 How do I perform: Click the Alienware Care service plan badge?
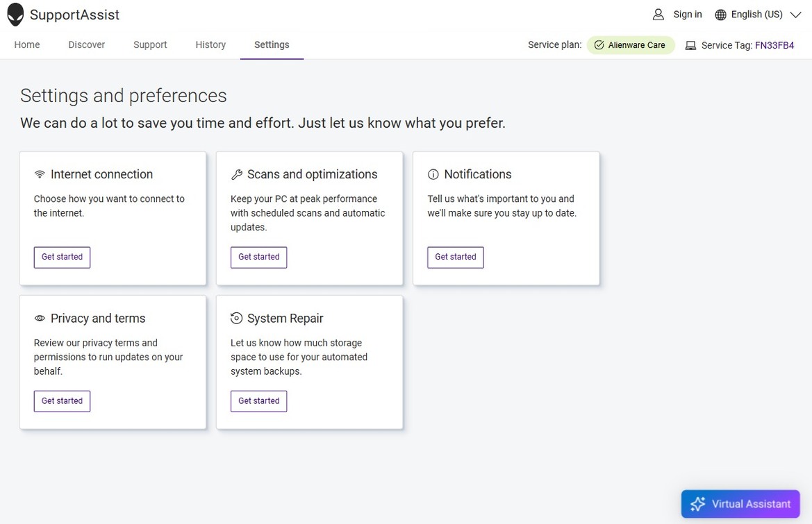[631, 45]
